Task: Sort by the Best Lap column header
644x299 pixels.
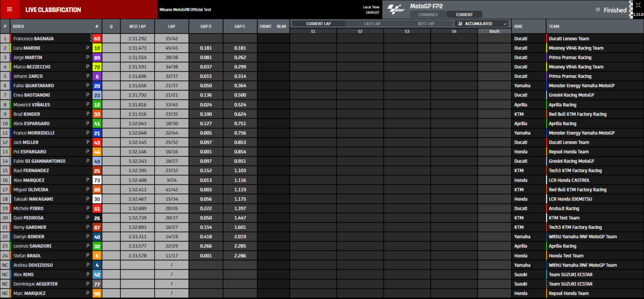Action: (x=137, y=26)
